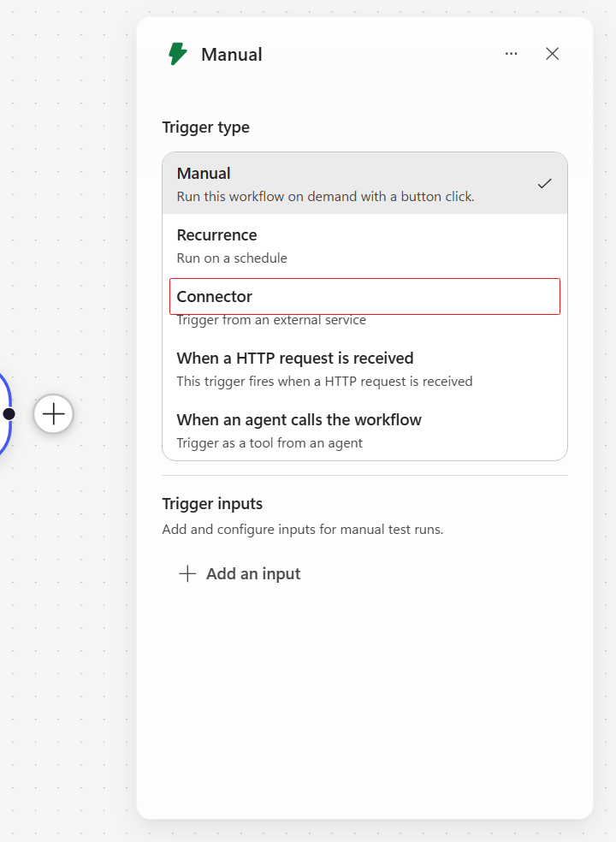This screenshot has height=842, width=616.
Task: Select the Manual trigger type option
Action: pos(364,184)
